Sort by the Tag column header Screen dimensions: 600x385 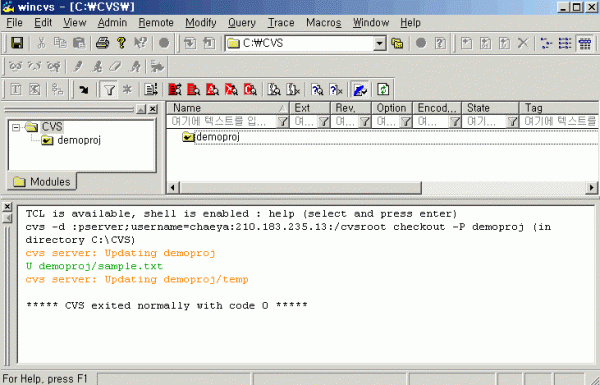click(x=559, y=108)
